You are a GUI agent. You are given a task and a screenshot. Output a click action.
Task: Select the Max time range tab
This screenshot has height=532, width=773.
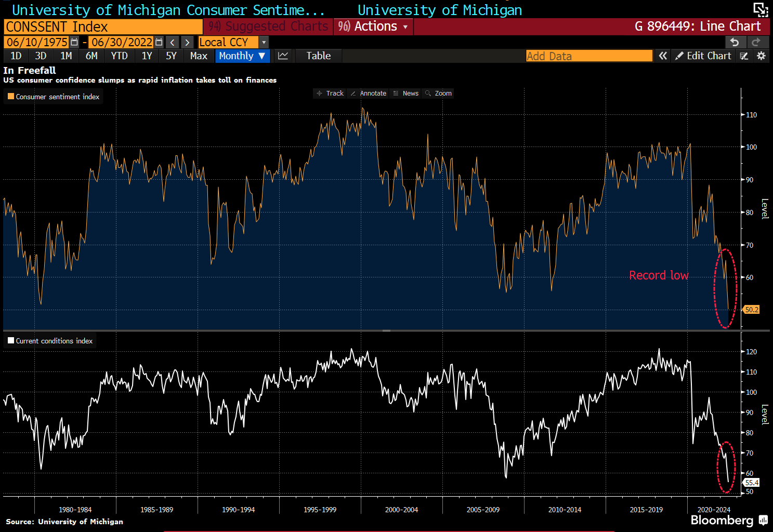[x=199, y=56]
